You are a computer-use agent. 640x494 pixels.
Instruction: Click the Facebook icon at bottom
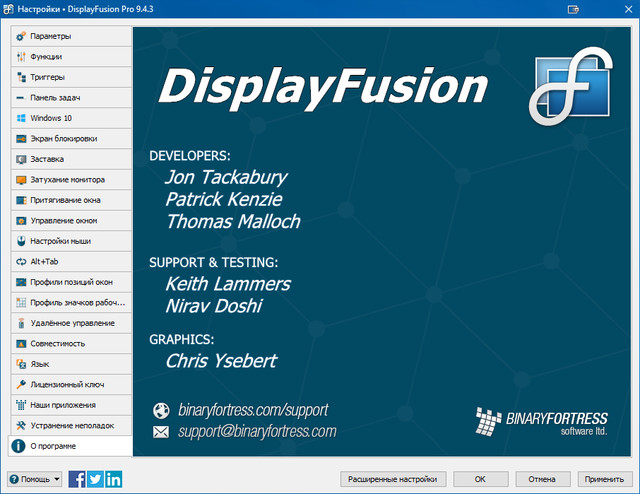coord(77,479)
